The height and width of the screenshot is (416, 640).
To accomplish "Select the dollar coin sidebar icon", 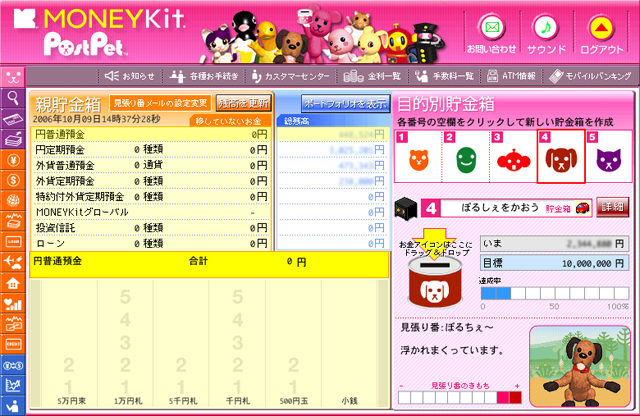I will pyautogui.click(x=13, y=180).
